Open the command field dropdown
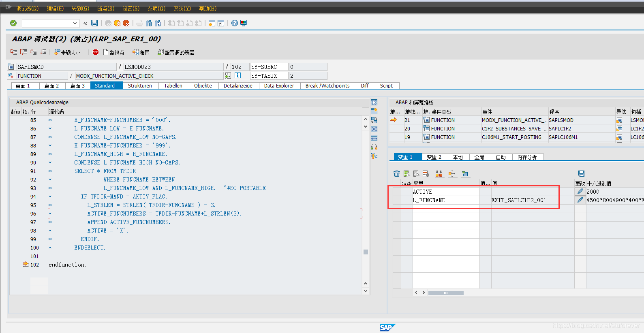Viewport: 644px width, 333px height. 75,23
